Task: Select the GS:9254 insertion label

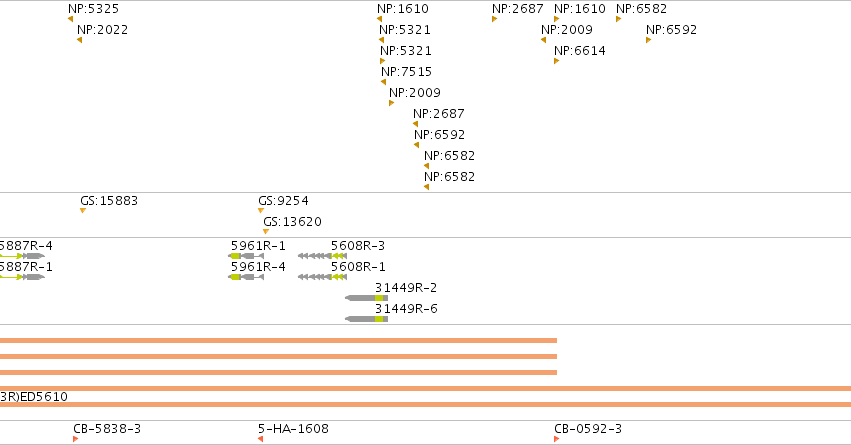Action: coord(283,201)
